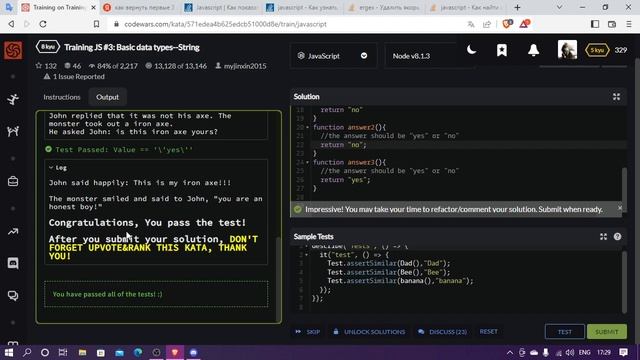Click the share page icon
This screenshot has width=640, height=360.
click(x=487, y=24)
